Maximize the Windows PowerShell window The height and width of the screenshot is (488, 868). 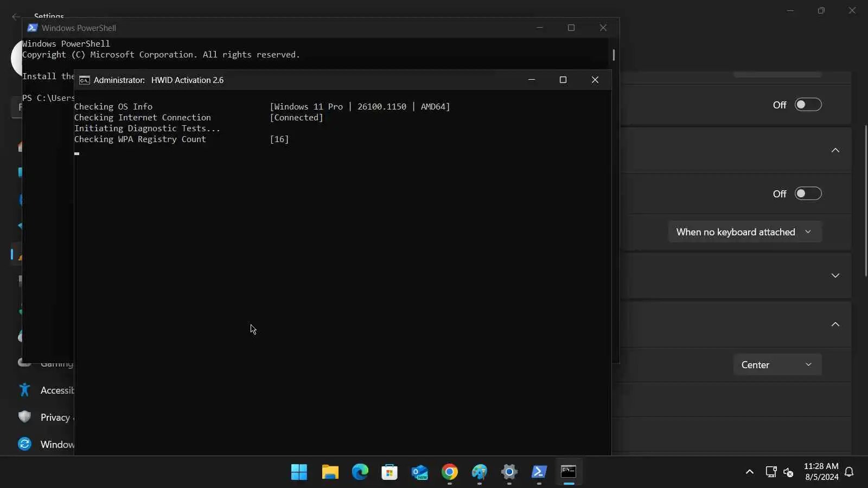pyautogui.click(x=571, y=28)
